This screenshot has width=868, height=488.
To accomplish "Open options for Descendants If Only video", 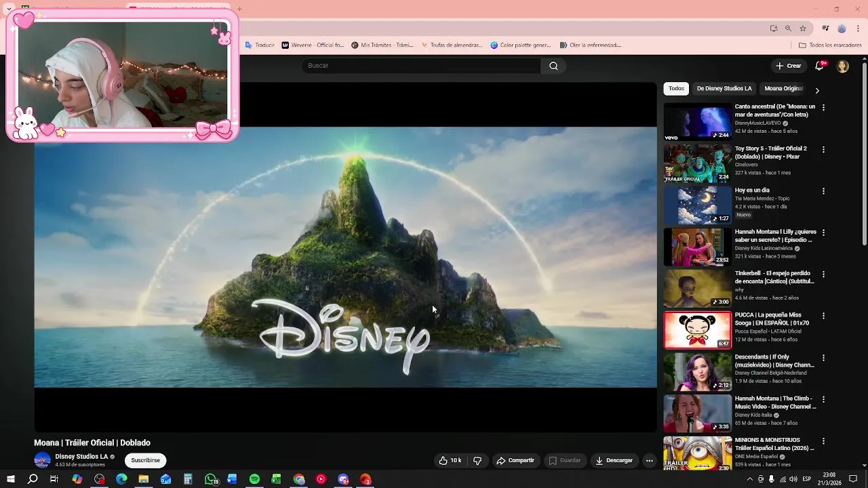I will tap(823, 358).
